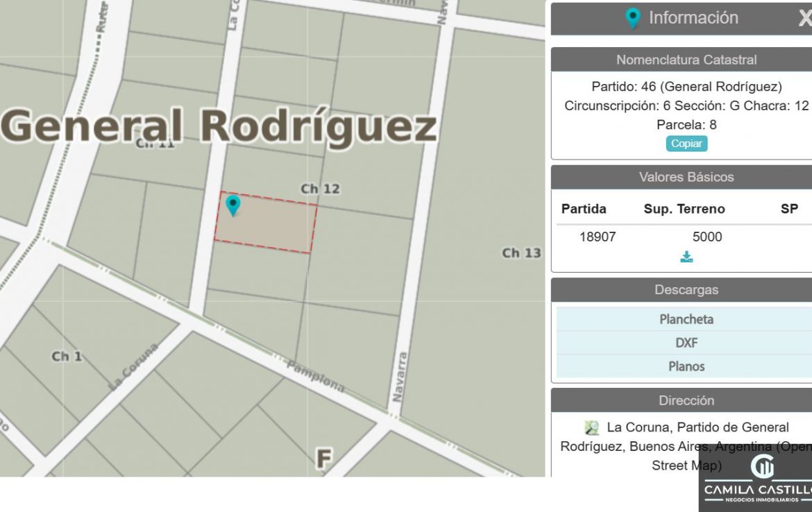The width and height of the screenshot is (812, 512).
Task: Click the Descargas section header
Action: click(686, 289)
